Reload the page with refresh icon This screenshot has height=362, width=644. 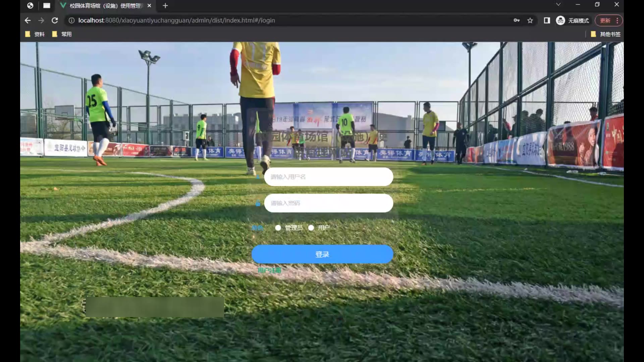[55, 20]
